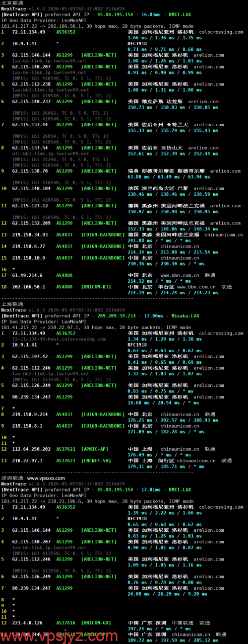248x644 pixels.
Task: Click the '[CNCNET-SH]' network tag
Action: pyautogui.click(x=96, y=460)
